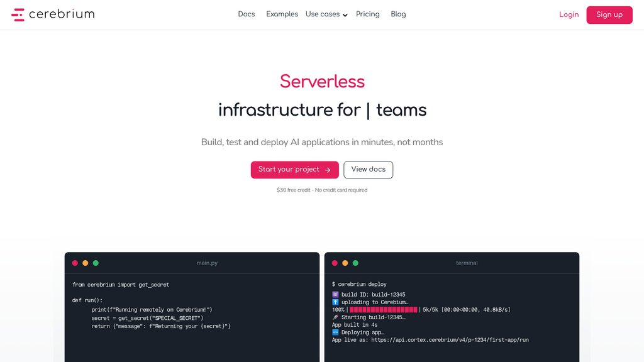Visit the Blog link
This screenshot has height=362, width=644.
(398, 14)
